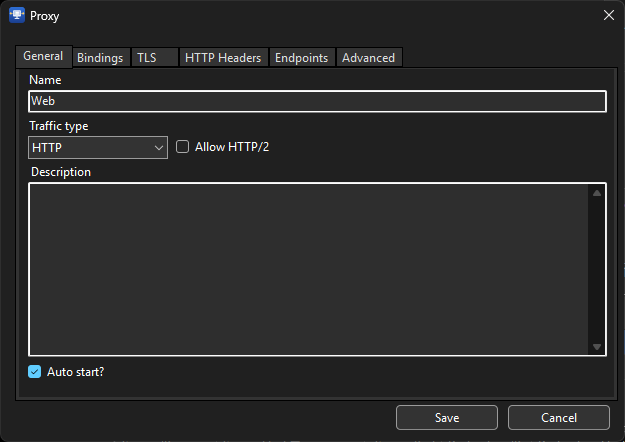Select the Endpoints tab
The width and height of the screenshot is (625, 442).
[x=302, y=58]
